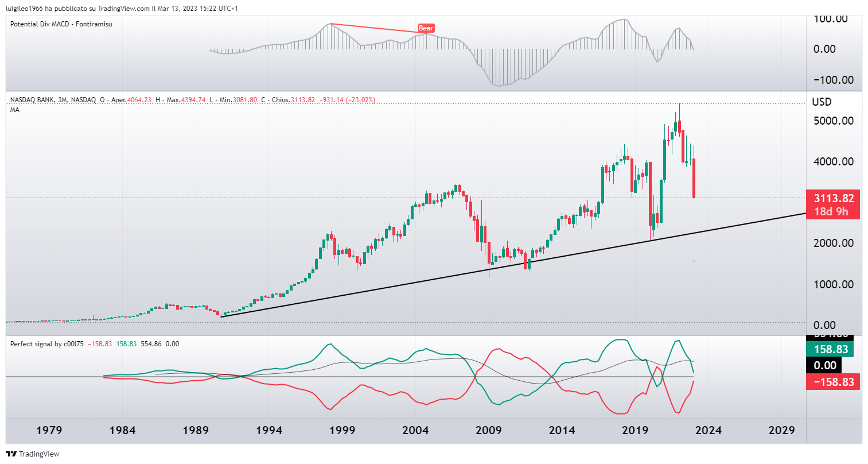
Task: Click the 5000.00 price axis label
Action: point(833,121)
